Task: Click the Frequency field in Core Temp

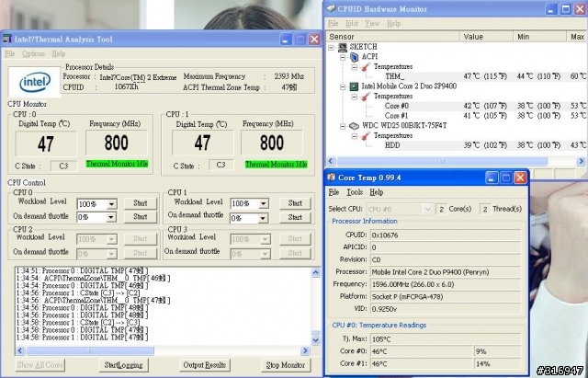Action: (x=446, y=284)
